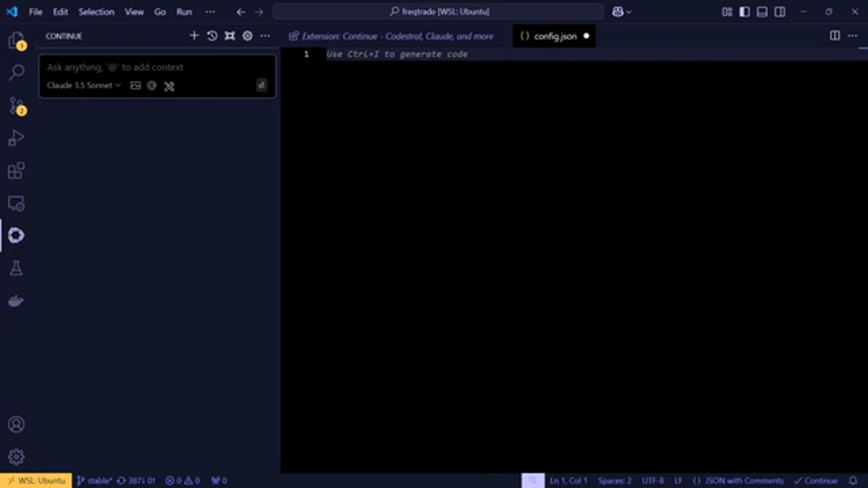Image resolution: width=868 pixels, height=488 pixels.
Task: Select the UTF-8 encoding indicator
Action: [x=653, y=481]
